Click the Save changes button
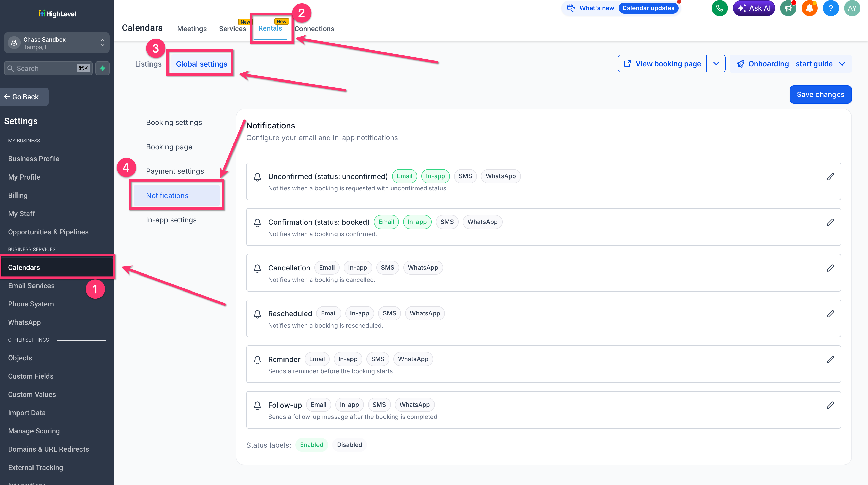This screenshot has width=868, height=485. pos(821,95)
